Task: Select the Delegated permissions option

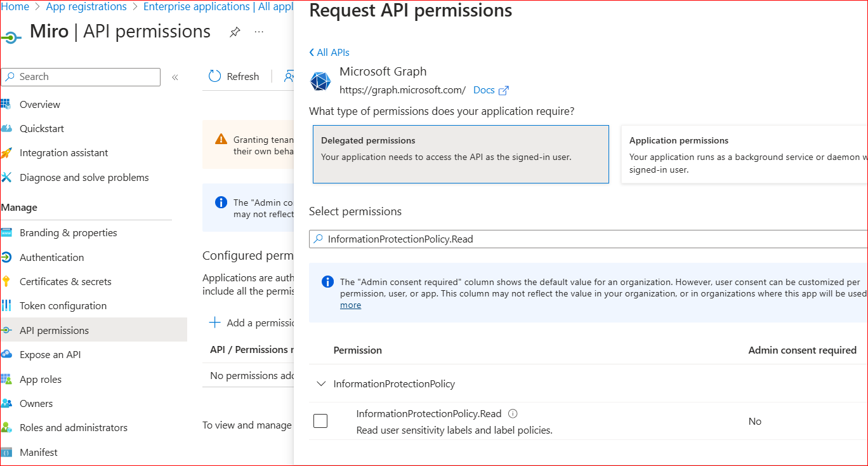Action: pyautogui.click(x=461, y=154)
